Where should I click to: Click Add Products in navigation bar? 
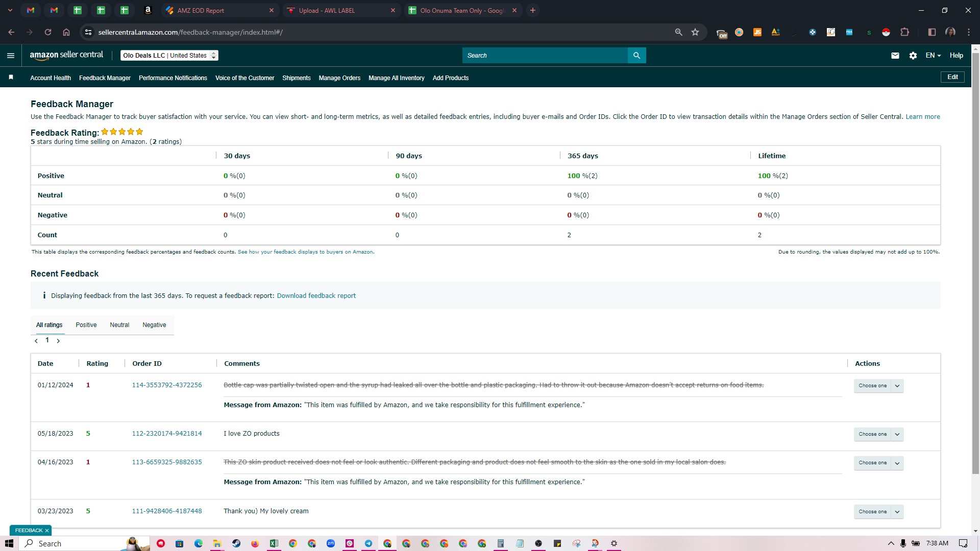point(451,78)
